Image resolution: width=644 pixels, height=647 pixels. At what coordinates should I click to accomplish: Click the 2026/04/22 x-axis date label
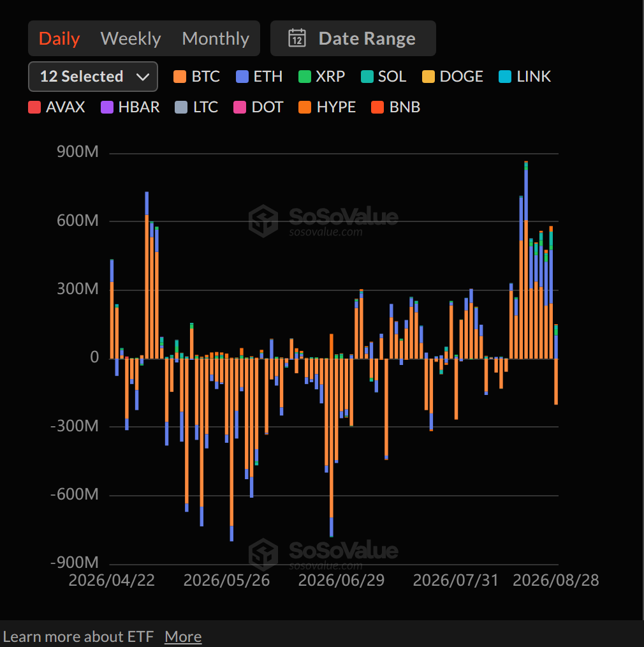[x=112, y=580]
